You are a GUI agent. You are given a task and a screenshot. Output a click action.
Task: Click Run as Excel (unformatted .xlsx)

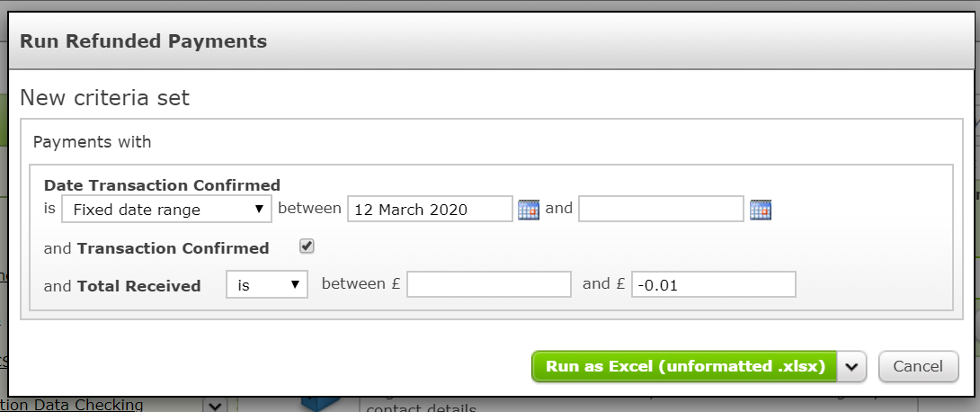pyautogui.click(x=684, y=366)
